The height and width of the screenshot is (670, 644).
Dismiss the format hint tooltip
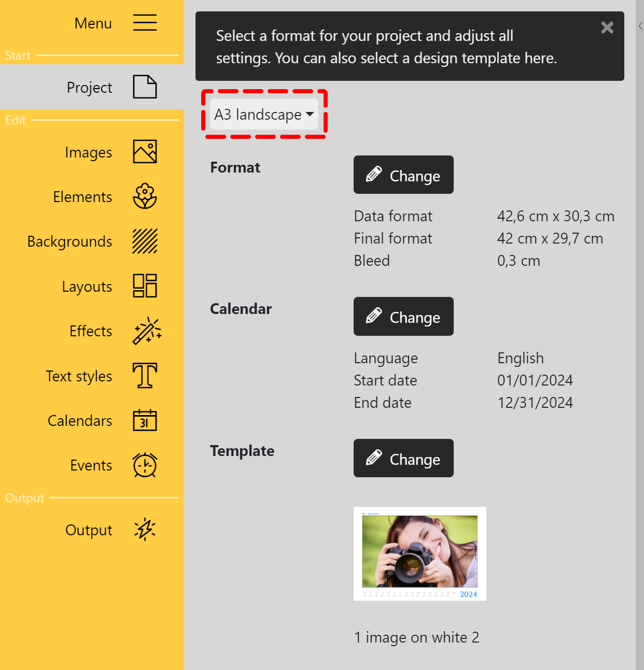[607, 27]
